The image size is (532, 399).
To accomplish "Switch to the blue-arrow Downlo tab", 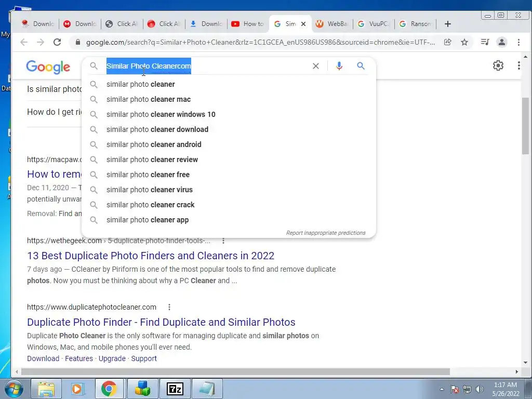I will [x=206, y=24].
